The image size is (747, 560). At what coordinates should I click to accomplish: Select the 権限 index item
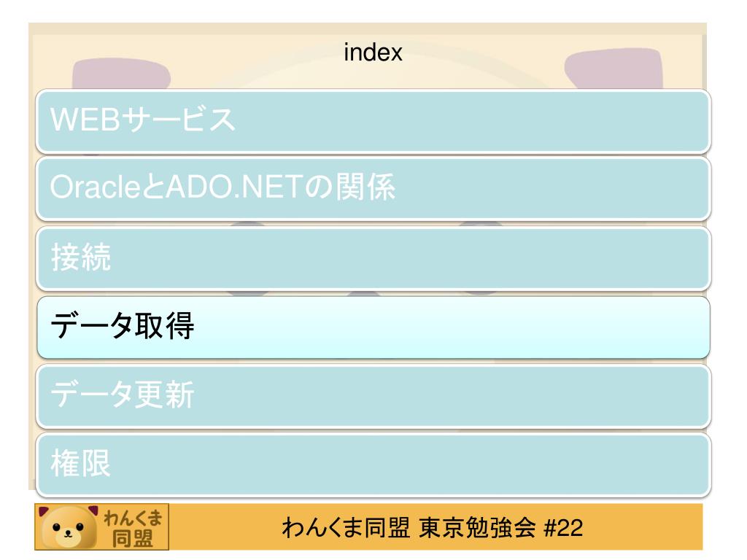(x=373, y=464)
